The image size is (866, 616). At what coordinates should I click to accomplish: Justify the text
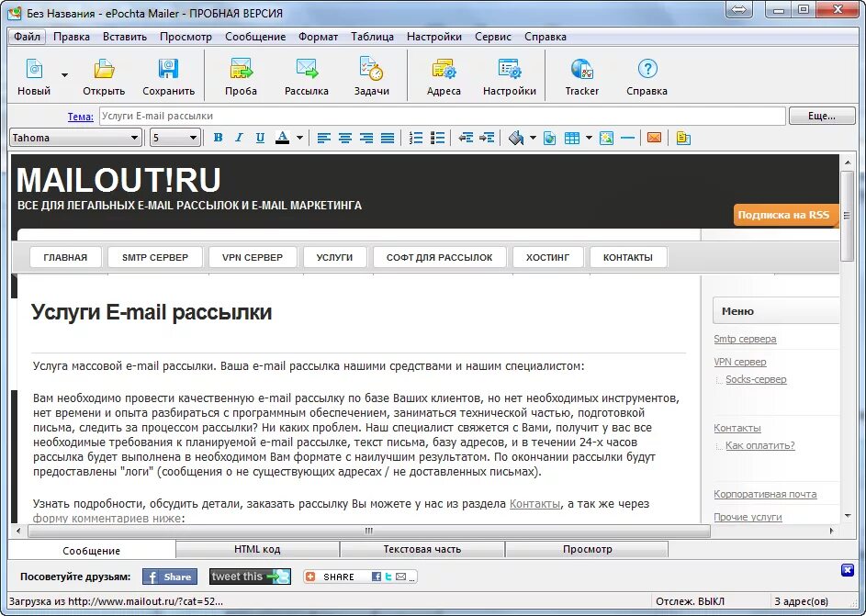(x=388, y=138)
